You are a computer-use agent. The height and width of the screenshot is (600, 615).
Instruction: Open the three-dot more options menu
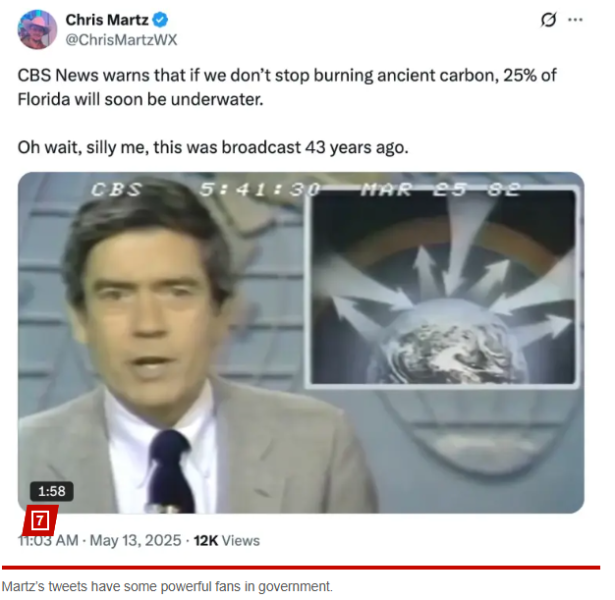point(575,20)
